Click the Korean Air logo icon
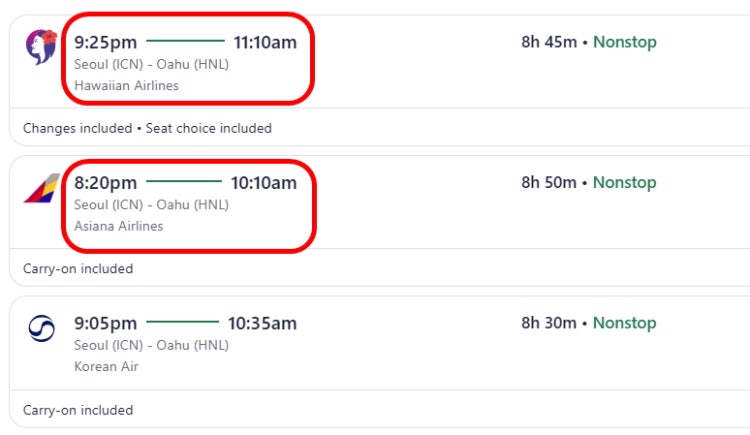Image resolution: width=750 pixels, height=435 pixels. pyautogui.click(x=42, y=328)
